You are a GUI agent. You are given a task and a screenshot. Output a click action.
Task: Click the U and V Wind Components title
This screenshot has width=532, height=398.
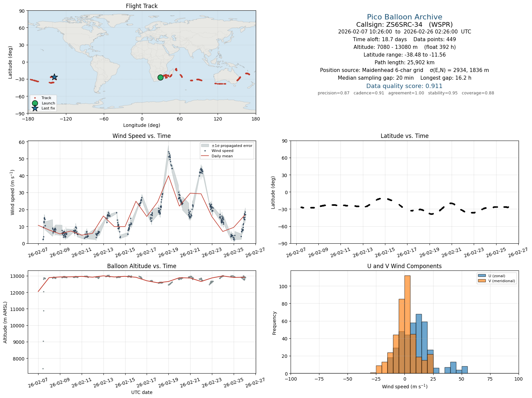pos(404,266)
